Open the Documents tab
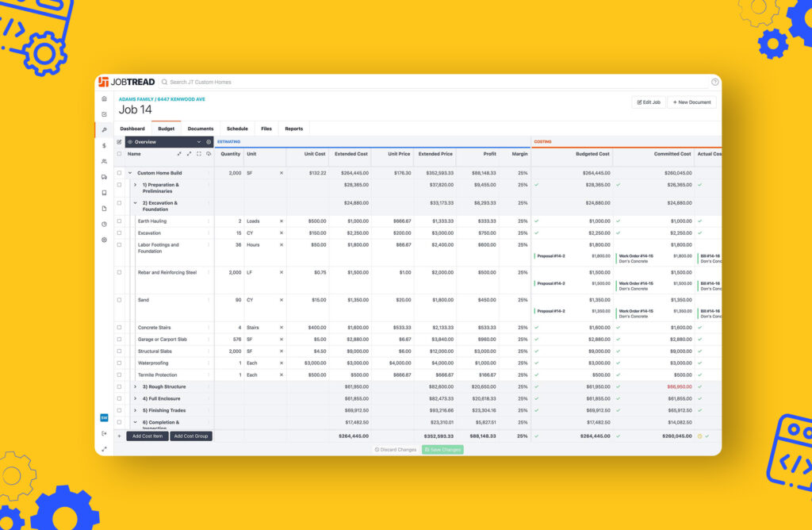The height and width of the screenshot is (530, 812). 201,129
